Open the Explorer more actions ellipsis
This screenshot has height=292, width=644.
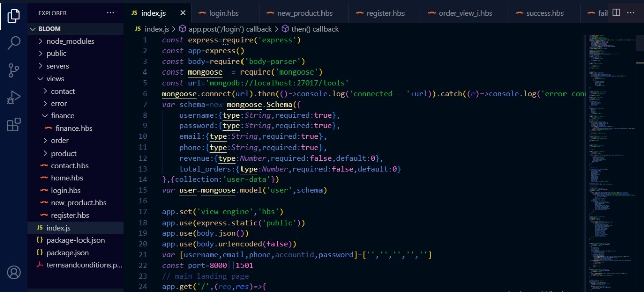[x=110, y=13]
